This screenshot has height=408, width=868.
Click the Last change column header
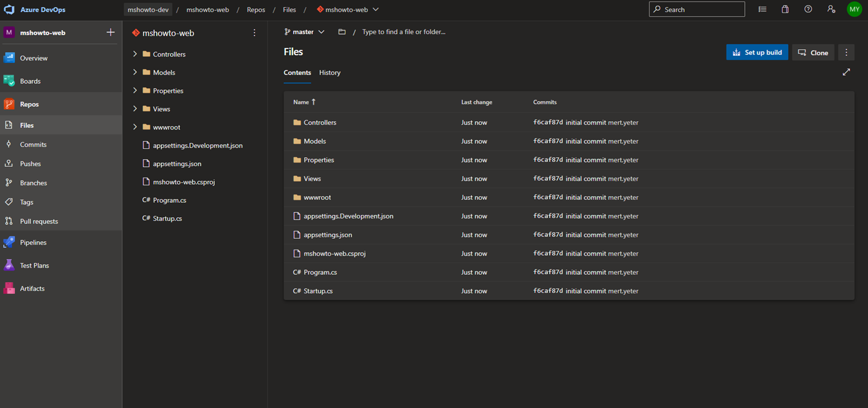click(477, 102)
